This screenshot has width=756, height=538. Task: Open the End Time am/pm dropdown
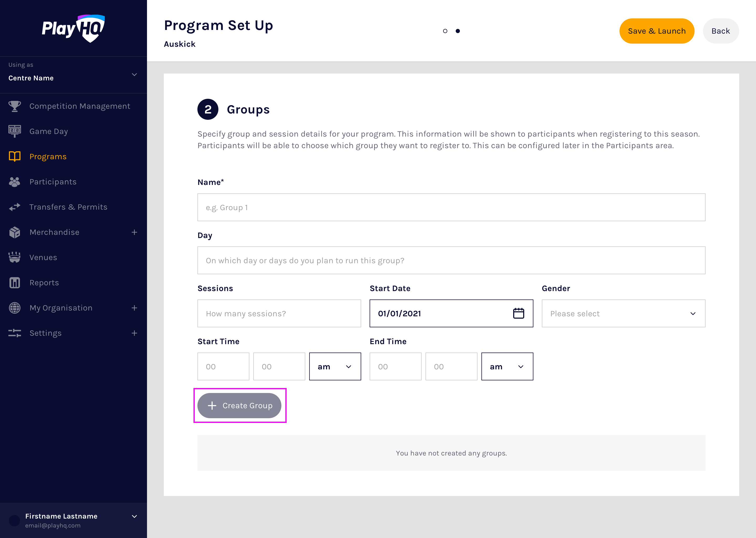click(x=507, y=366)
